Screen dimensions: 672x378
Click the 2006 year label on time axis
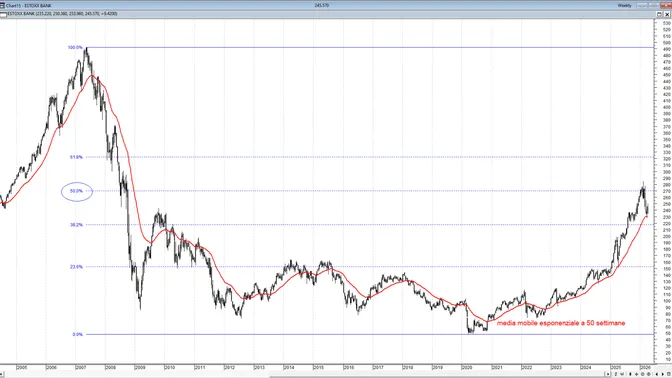pos(51,367)
